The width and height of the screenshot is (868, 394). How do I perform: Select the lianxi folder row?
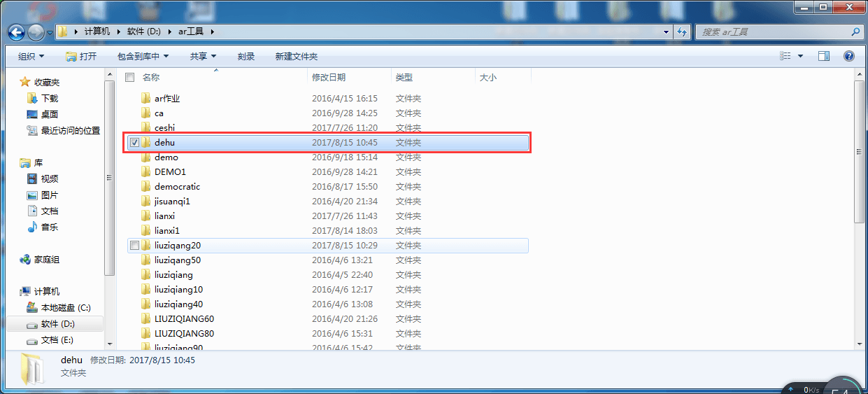click(327, 216)
